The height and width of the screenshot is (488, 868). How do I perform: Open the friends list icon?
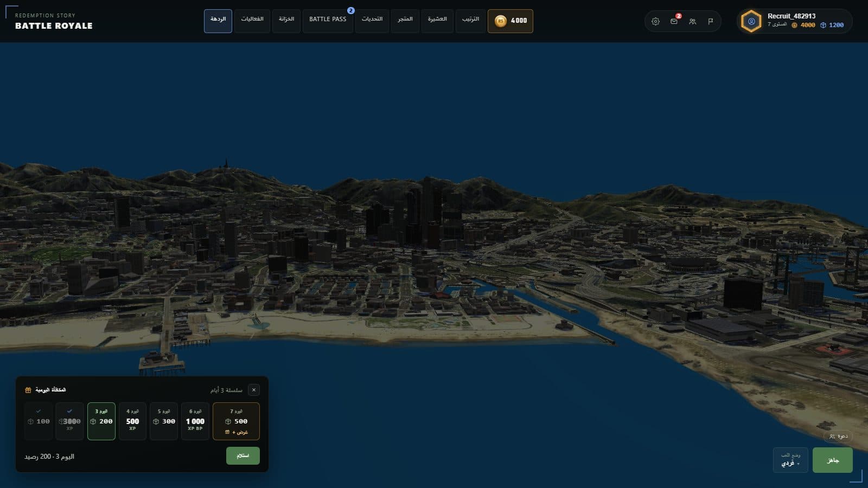click(x=692, y=21)
